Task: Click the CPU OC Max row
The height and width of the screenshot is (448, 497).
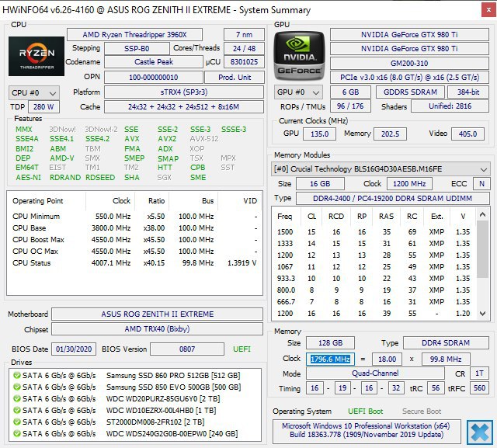Action: point(134,252)
